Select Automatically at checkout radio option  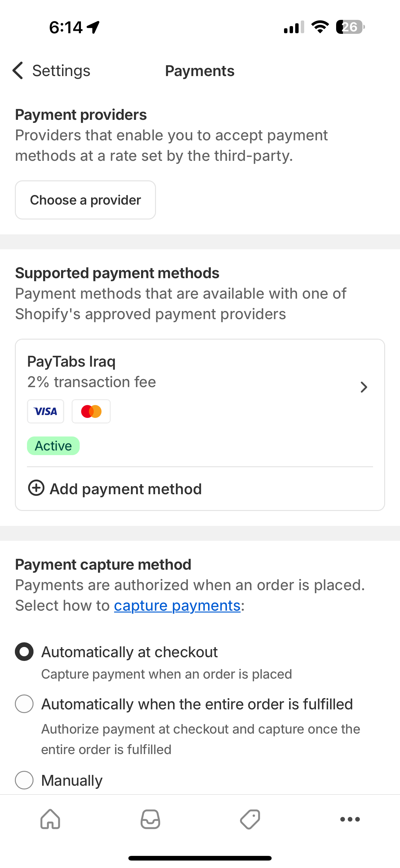(24, 652)
